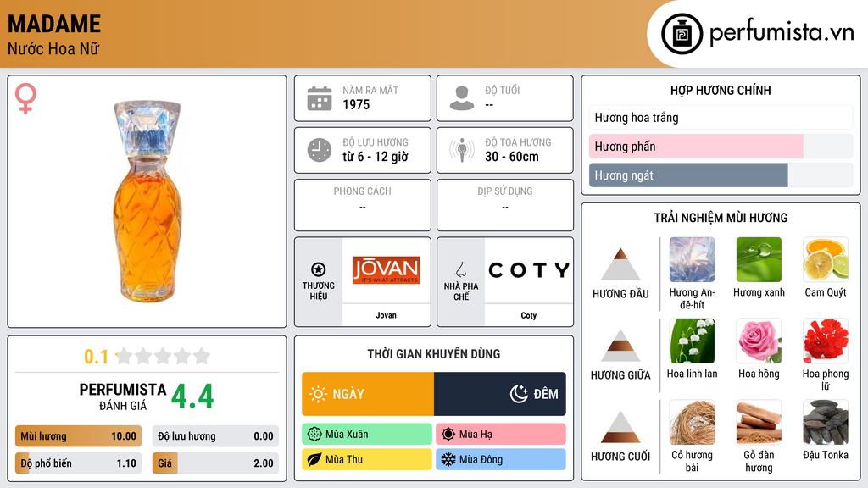The height and width of the screenshot is (488, 868).
Task: Click the calendar icon for release year
Action: [320, 98]
